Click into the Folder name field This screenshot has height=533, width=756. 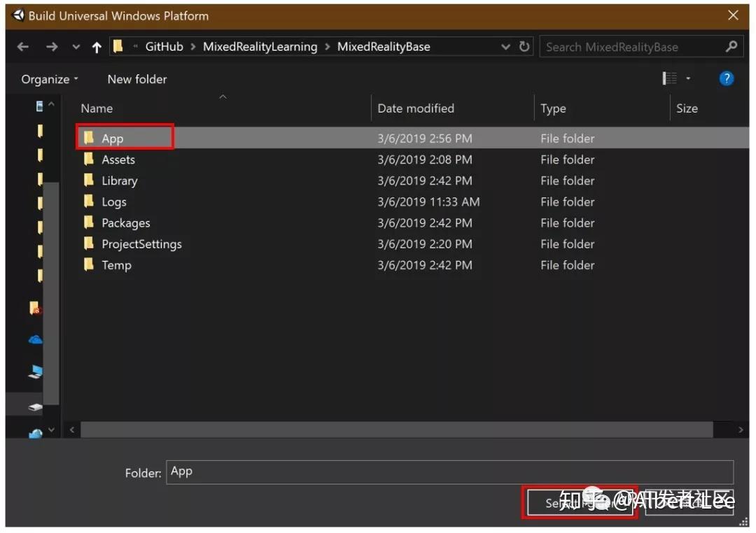(x=450, y=472)
